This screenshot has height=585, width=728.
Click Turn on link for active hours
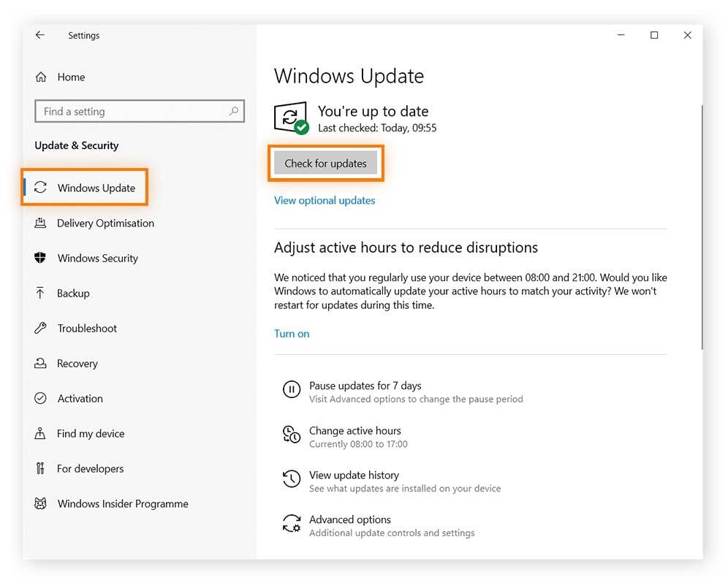point(292,334)
